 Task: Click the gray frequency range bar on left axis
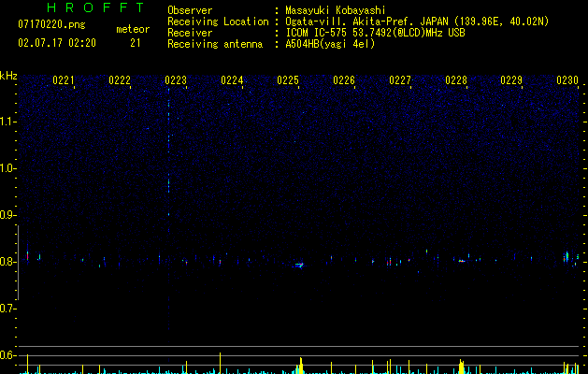click(18, 263)
